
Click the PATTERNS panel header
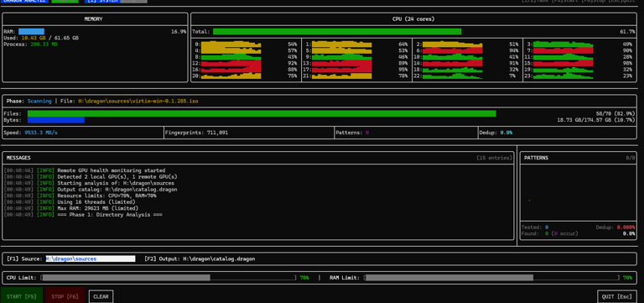pyautogui.click(x=537, y=158)
